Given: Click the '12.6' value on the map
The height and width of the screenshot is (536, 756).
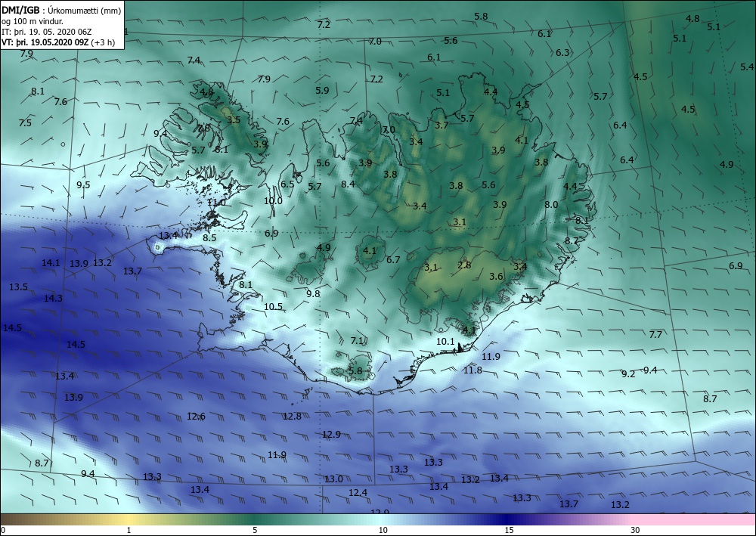Looking at the screenshot, I should click(x=197, y=417).
